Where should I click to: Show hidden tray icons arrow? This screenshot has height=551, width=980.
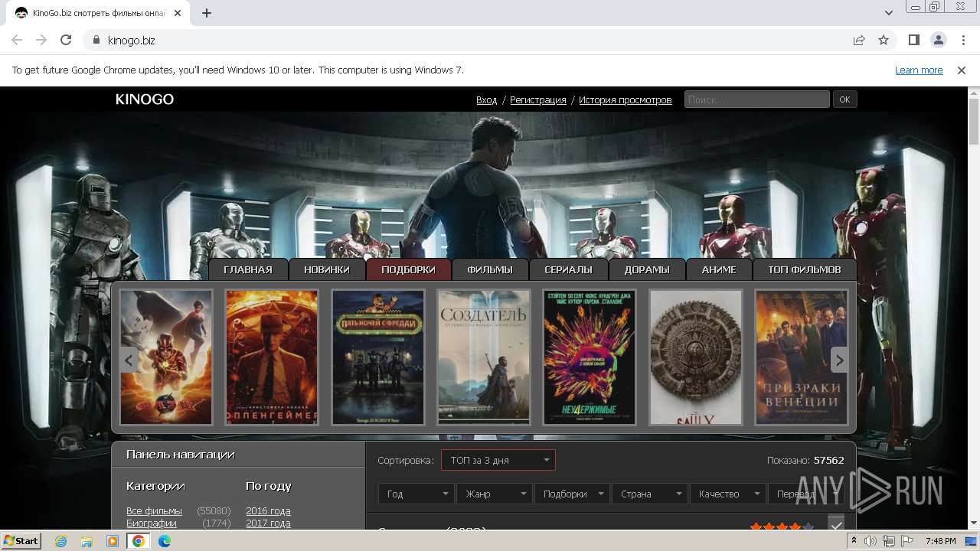(854, 541)
